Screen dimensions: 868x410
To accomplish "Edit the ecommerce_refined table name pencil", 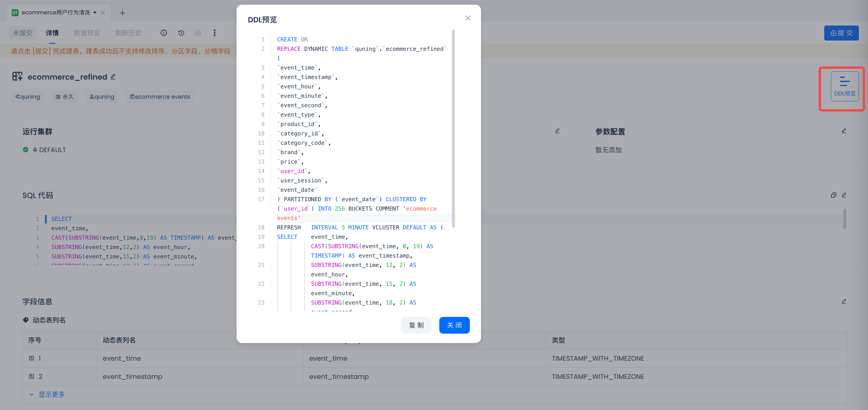I will 113,77.
